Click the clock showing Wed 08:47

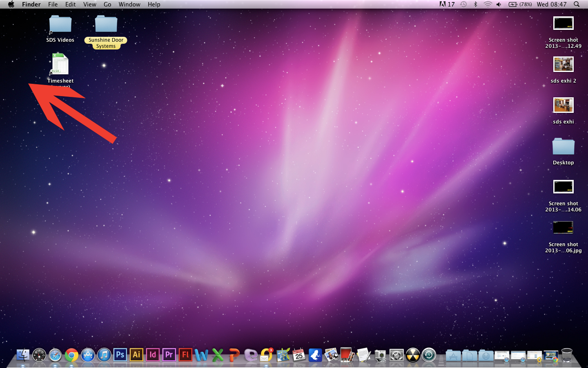tap(552, 4)
